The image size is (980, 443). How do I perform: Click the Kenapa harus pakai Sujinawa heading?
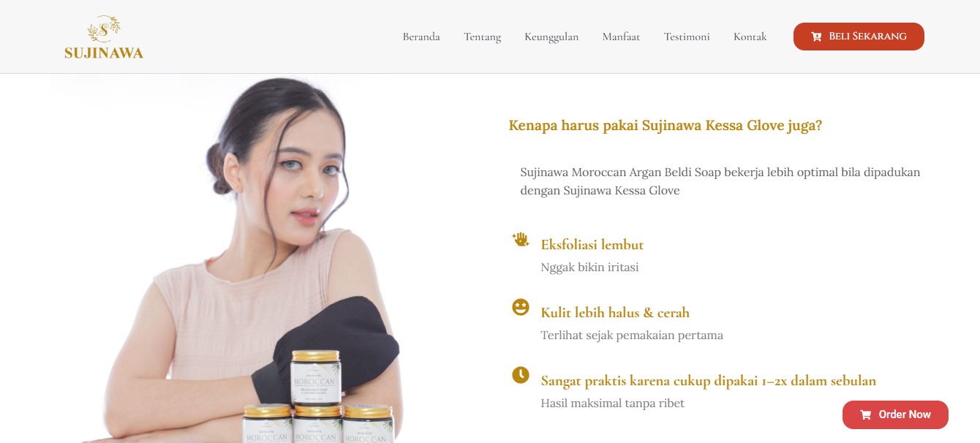pyautogui.click(x=666, y=125)
